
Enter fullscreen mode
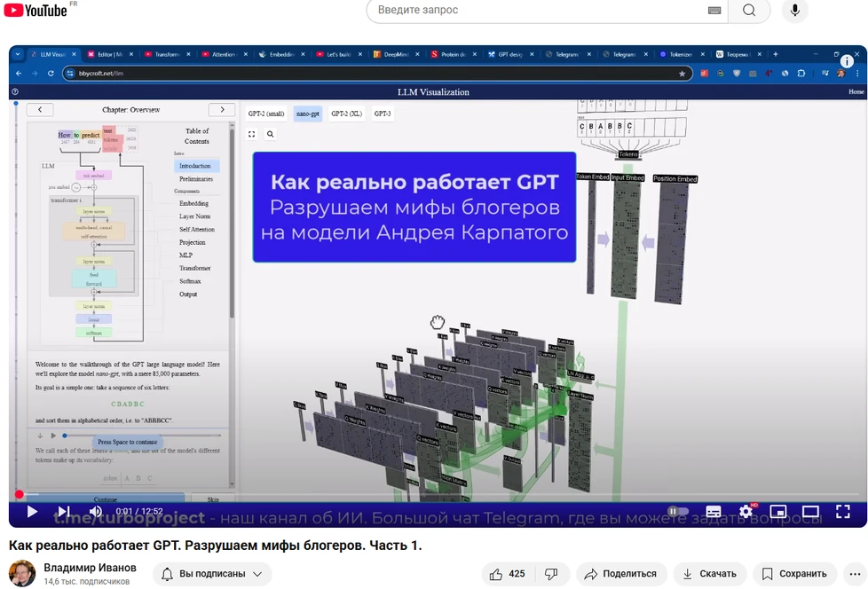(x=843, y=512)
